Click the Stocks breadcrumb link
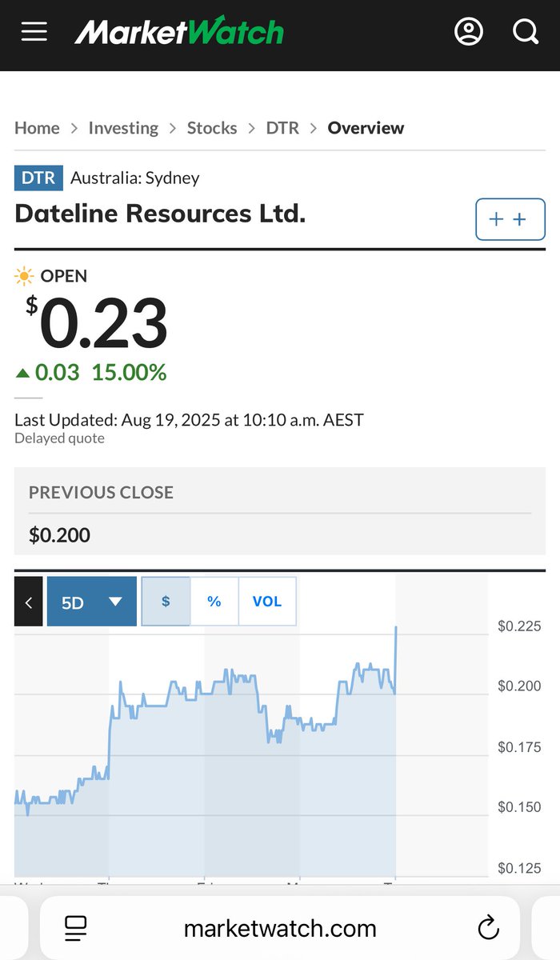560x960 pixels. click(x=212, y=128)
